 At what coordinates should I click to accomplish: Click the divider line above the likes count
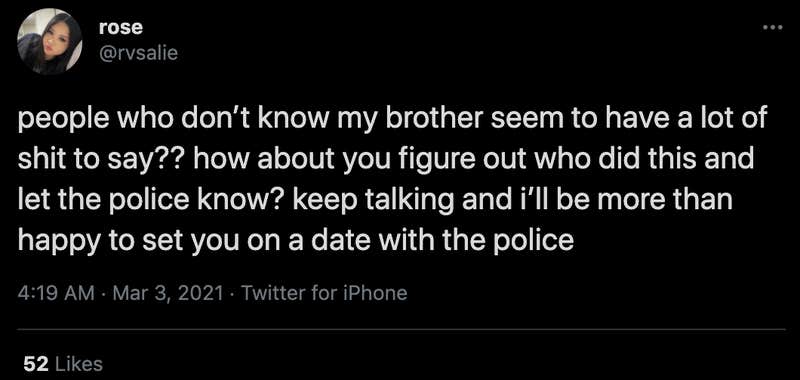point(401,330)
